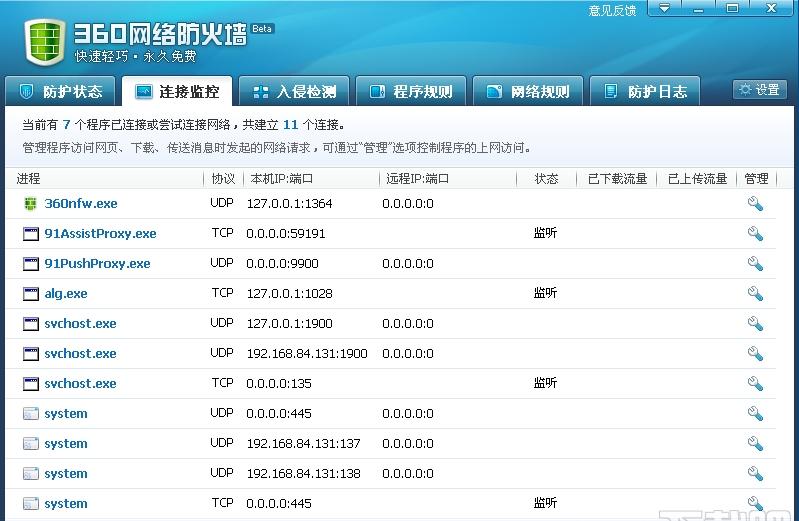Click wrench for svchost.exe 192.168.84.131:1900 row
The image size is (799, 521).
click(755, 353)
